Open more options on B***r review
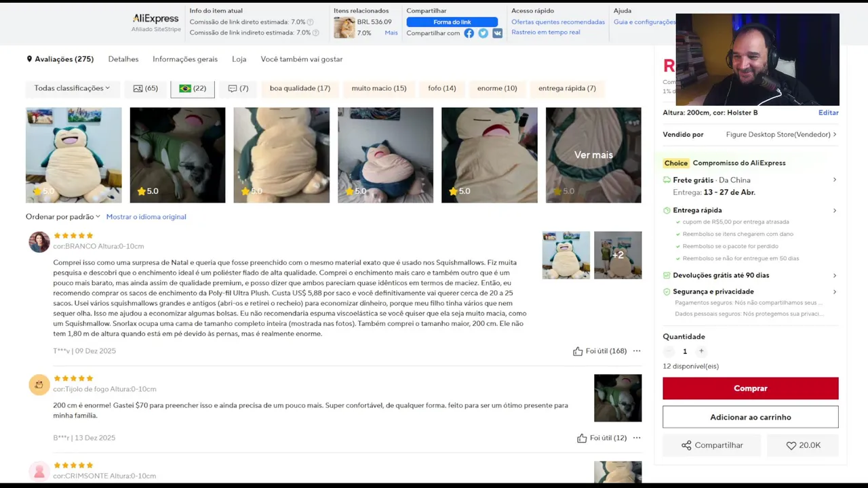The width and height of the screenshot is (868, 488). coord(637,438)
